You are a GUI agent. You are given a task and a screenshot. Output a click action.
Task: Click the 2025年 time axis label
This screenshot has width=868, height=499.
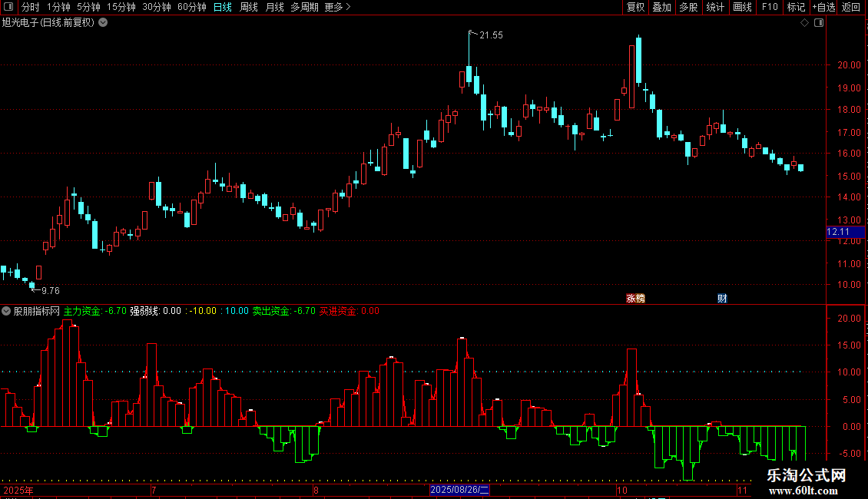[18, 490]
